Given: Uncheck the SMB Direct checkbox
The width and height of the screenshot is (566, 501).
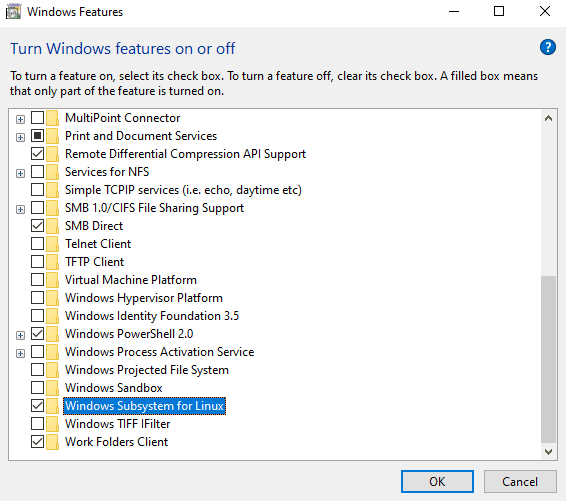Looking at the screenshot, I should point(38,226).
